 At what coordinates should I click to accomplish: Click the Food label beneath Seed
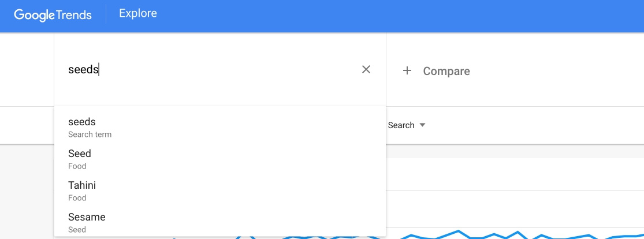point(77,166)
